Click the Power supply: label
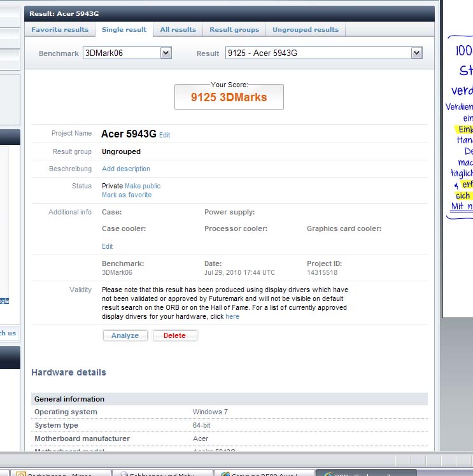 (x=230, y=212)
